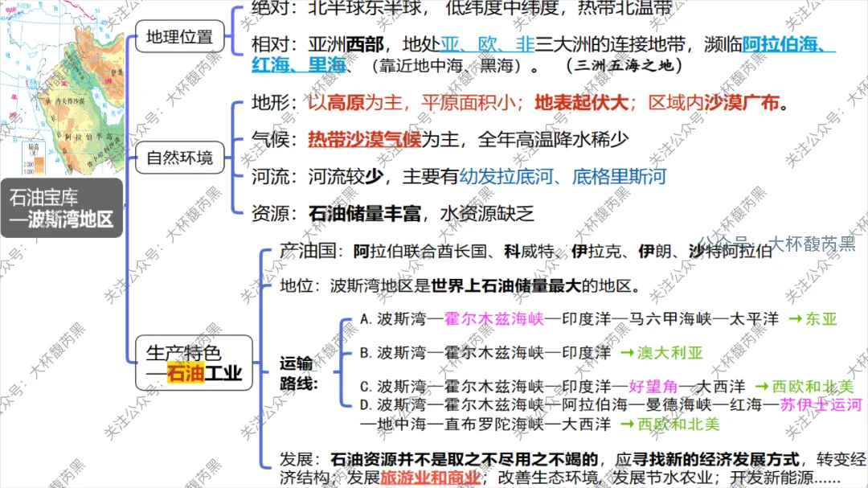Select the green 澳大利亚 destination label

(670, 351)
